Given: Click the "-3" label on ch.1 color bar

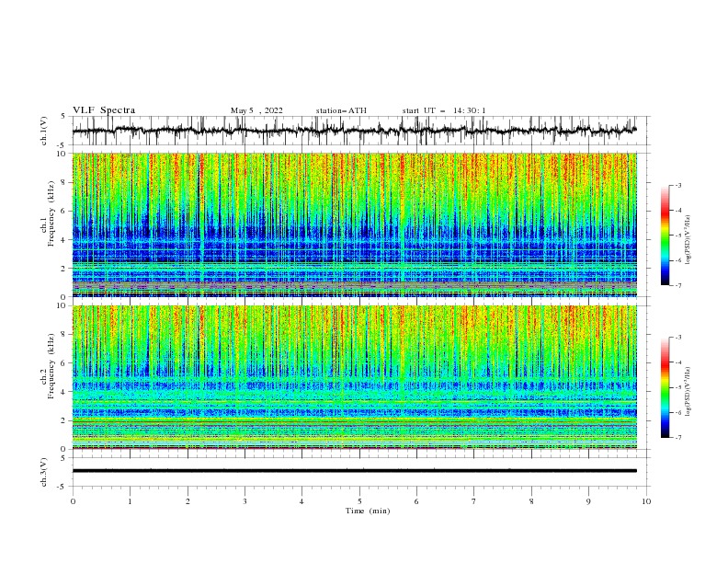Looking at the screenshot, I should [x=677, y=185].
